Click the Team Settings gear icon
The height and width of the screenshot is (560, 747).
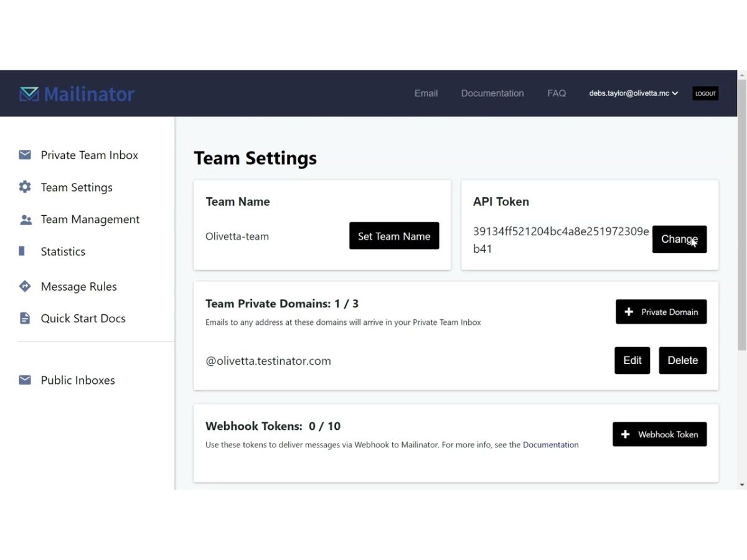pos(25,187)
